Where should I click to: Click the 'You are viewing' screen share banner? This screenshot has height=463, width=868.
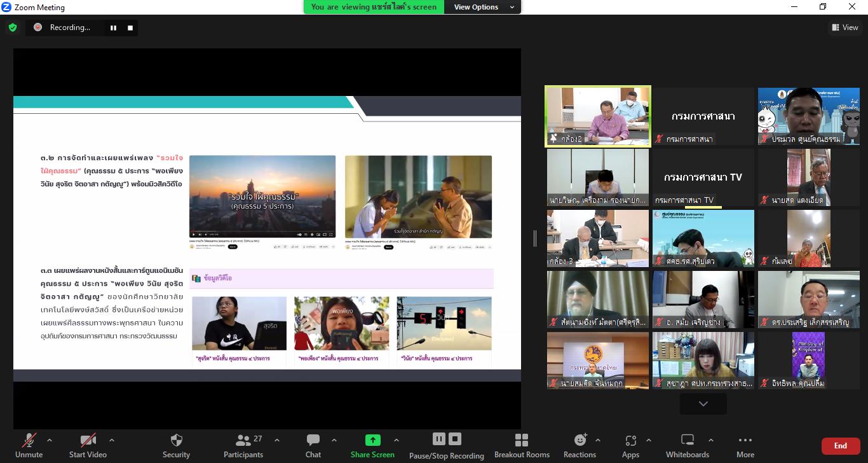374,7
